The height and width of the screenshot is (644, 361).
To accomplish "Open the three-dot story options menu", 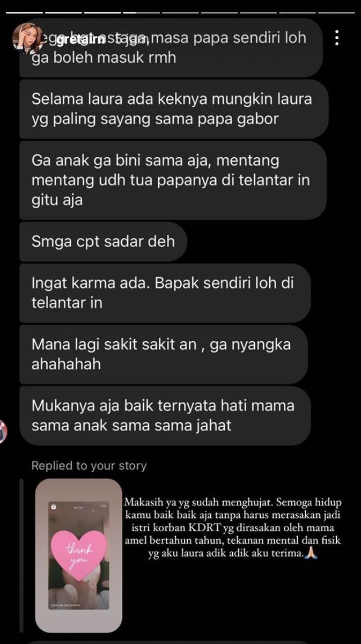I will [x=337, y=38].
